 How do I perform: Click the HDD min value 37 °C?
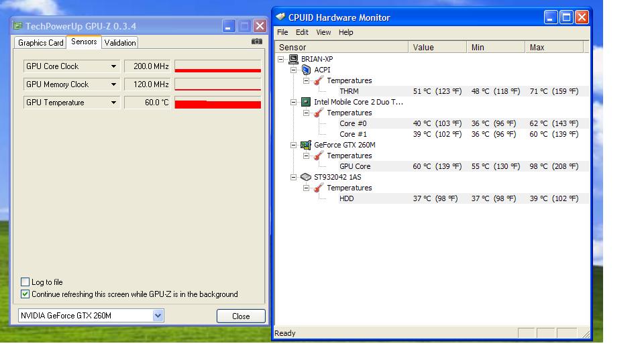[x=494, y=198]
